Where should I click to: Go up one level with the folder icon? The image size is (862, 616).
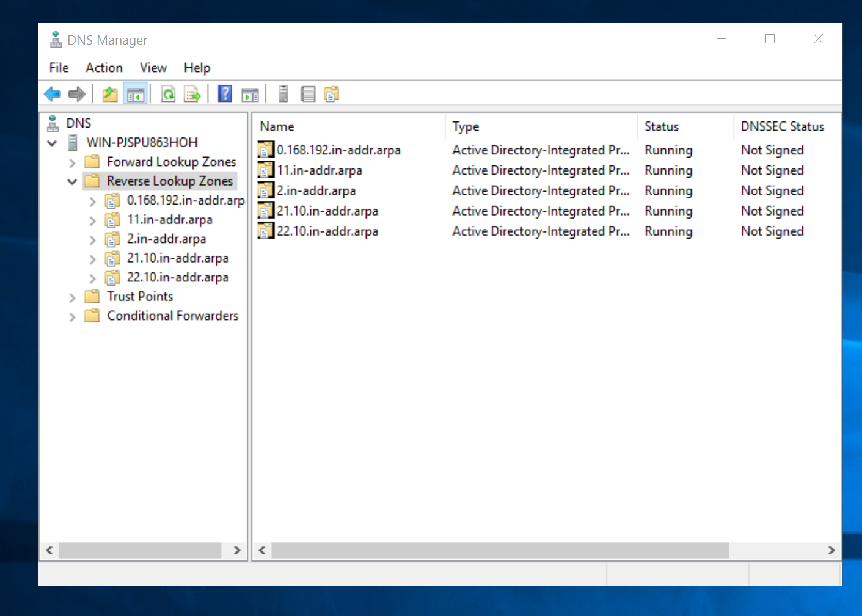pyautogui.click(x=110, y=94)
